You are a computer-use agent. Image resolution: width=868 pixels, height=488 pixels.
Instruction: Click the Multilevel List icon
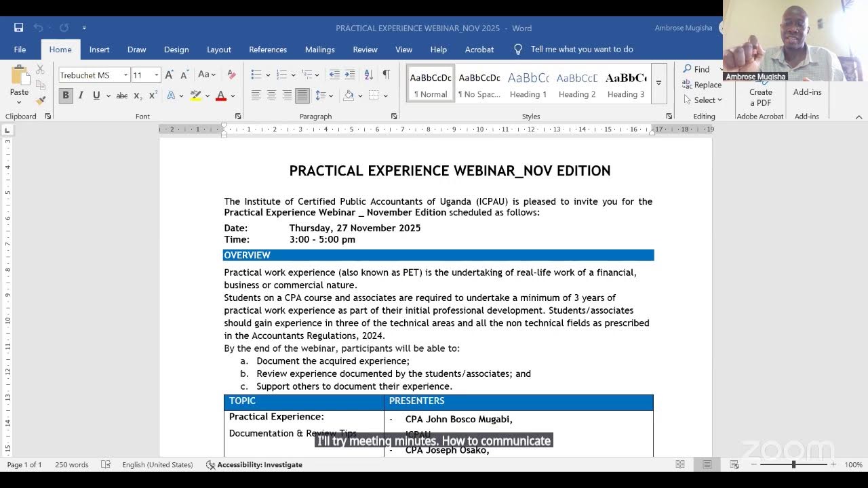coord(307,75)
